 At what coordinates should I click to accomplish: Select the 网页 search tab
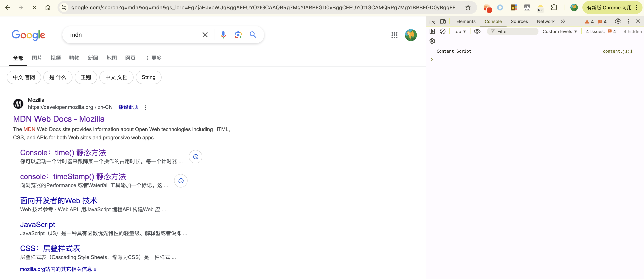click(130, 58)
